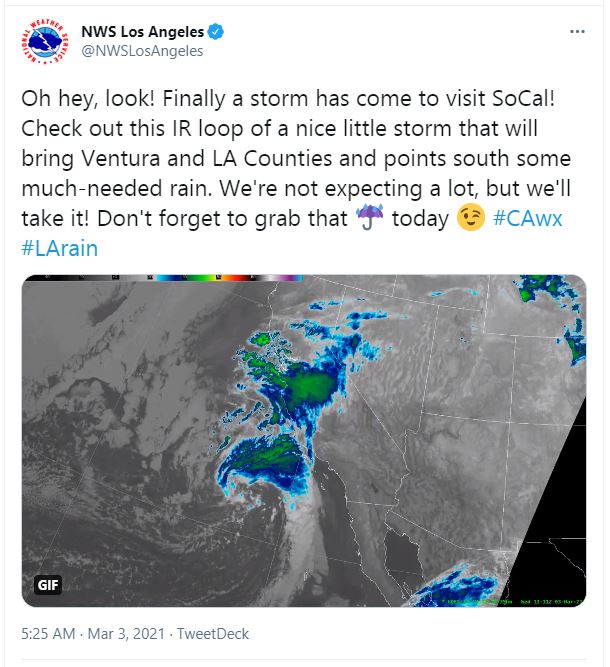This screenshot has width=610, height=667.
Task: Play the IR satellite loop GIF
Action: (304, 441)
